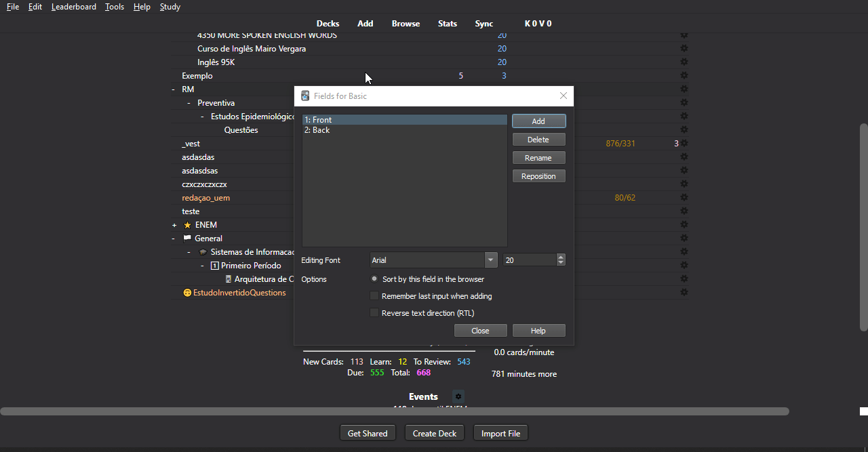Collapse the RM deck tree
868x452 pixels.
pyautogui.click(x=174, y=89)
